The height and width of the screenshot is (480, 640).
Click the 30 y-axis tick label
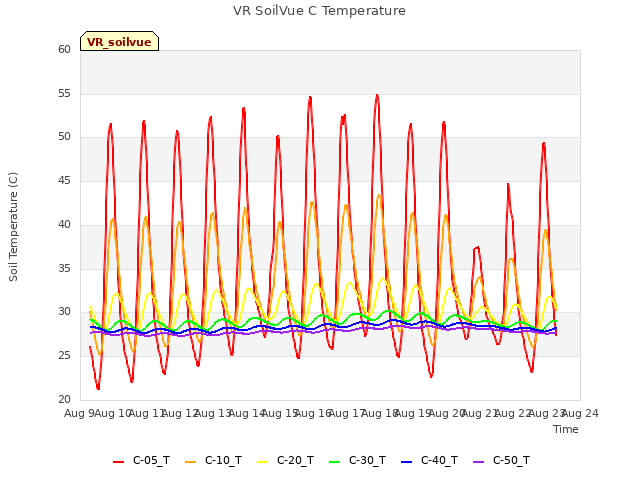click(x=64, y=312)
